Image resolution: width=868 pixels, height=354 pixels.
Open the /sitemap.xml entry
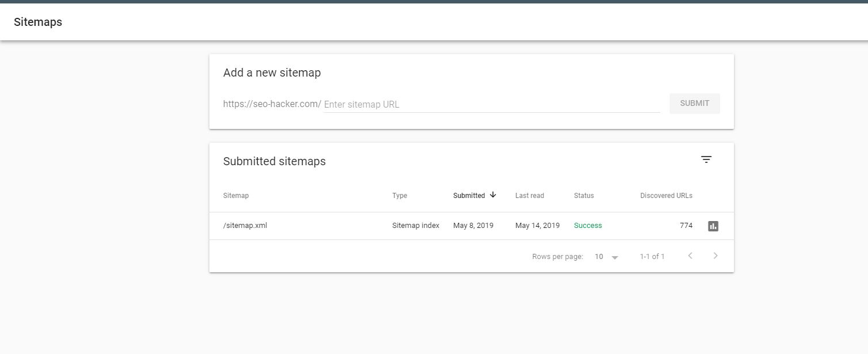click(245, 226)
